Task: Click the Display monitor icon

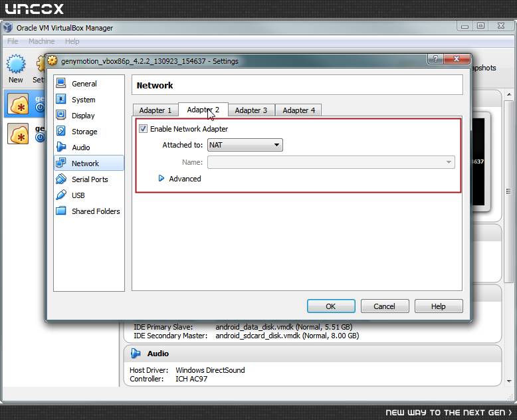Action: click(60, 115)
